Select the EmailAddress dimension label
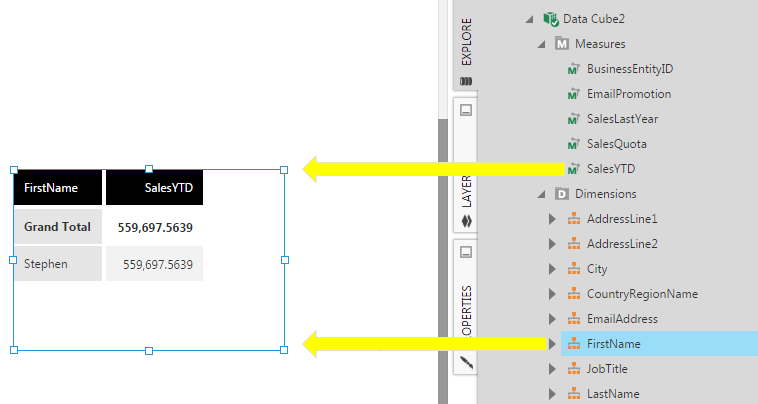Viewport: 758px width, 404px height. pyautogui.click(x=622, y=319)
